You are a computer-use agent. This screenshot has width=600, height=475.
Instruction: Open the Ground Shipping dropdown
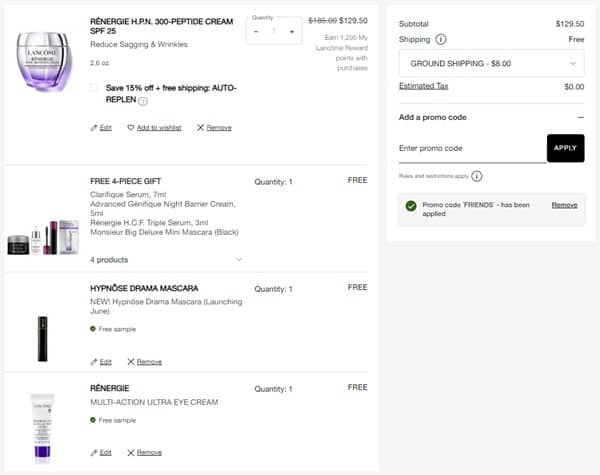tap(491, 63)
